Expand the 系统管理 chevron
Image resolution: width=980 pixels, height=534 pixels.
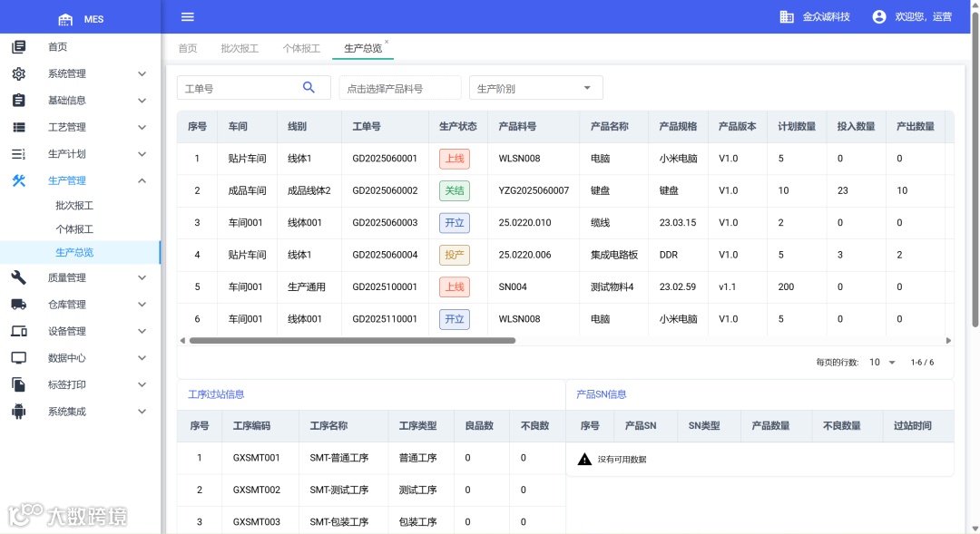click(142, 73)
